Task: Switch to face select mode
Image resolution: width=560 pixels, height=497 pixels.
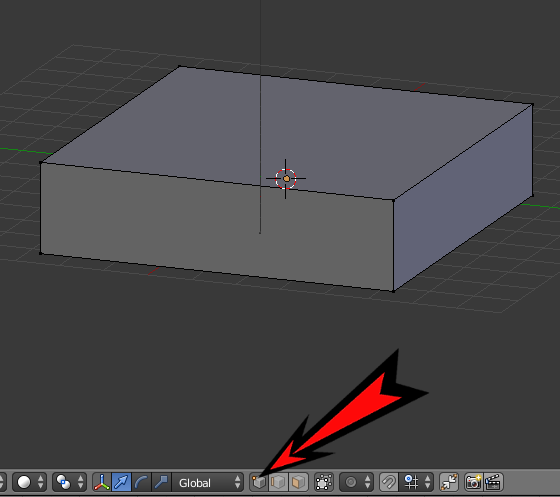Action: 298,482
